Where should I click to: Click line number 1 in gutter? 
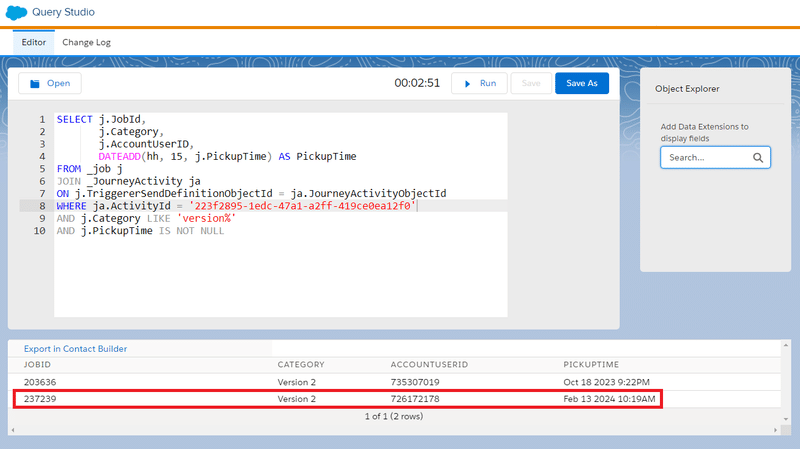42,119
